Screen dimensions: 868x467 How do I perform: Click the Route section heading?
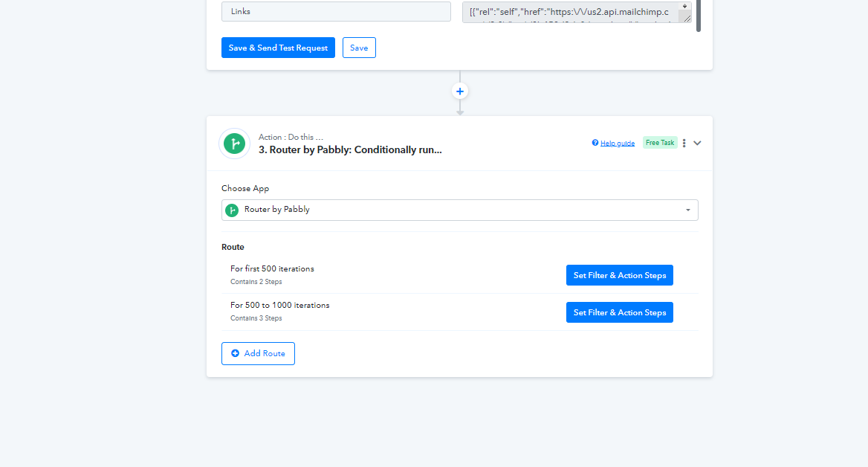[233, 247]
